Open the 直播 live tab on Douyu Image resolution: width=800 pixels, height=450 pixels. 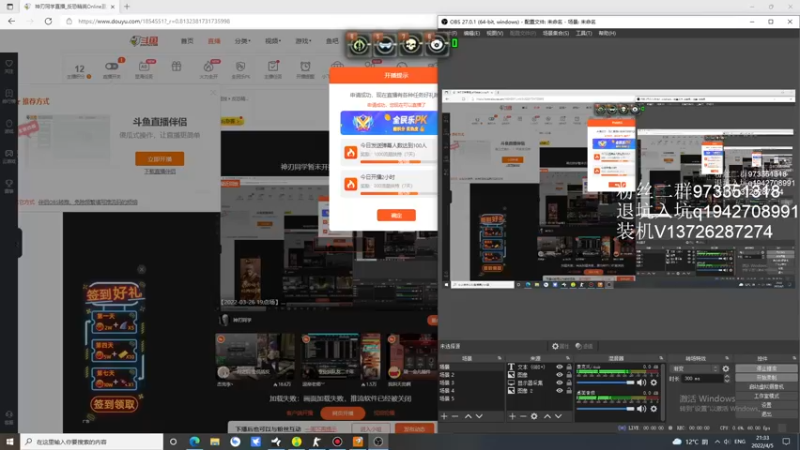coord(214,41)
